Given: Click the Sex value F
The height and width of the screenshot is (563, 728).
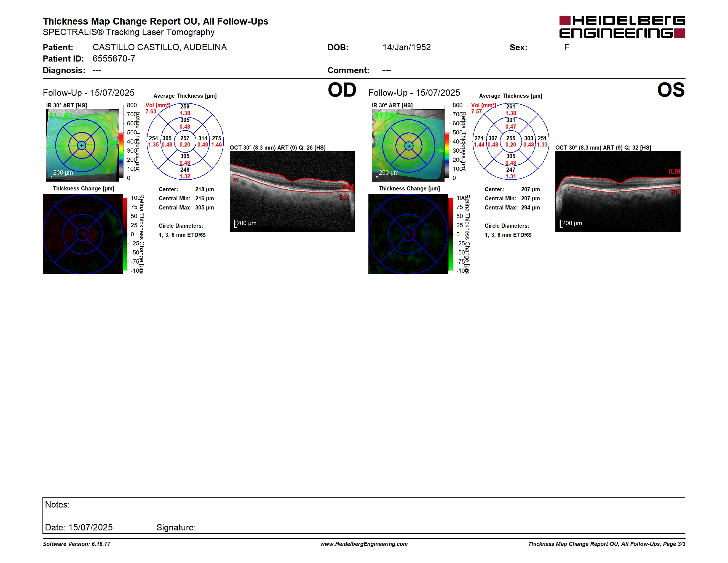Looking at the screenshot, I should click(x=567, y=47).
